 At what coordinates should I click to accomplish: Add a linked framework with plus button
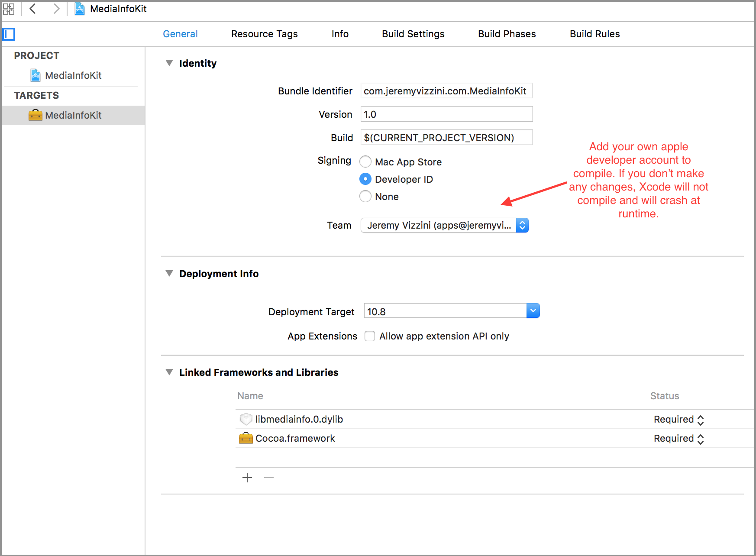pyautogui.click(x=247, y=478)
